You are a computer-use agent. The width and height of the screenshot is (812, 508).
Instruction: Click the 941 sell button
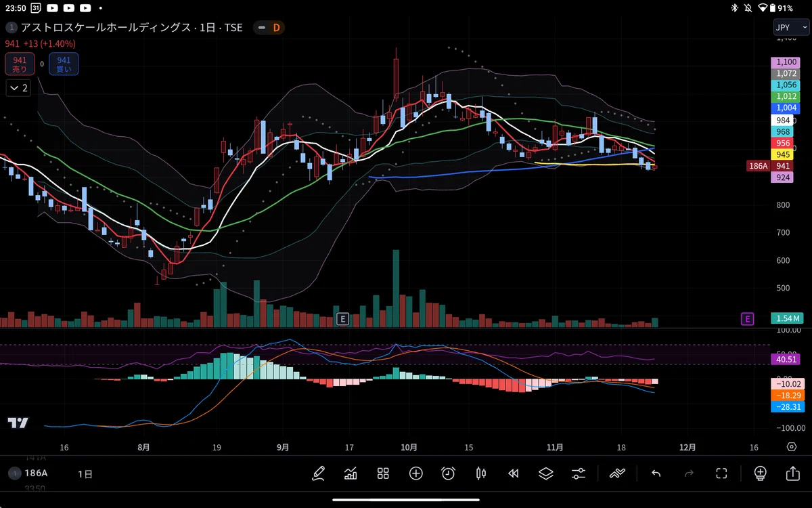[20, 64]
